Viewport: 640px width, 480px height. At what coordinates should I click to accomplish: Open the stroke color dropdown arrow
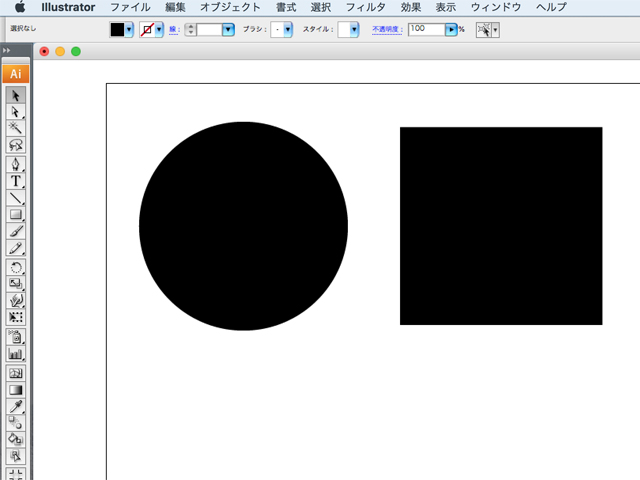(x=159, y=29)
